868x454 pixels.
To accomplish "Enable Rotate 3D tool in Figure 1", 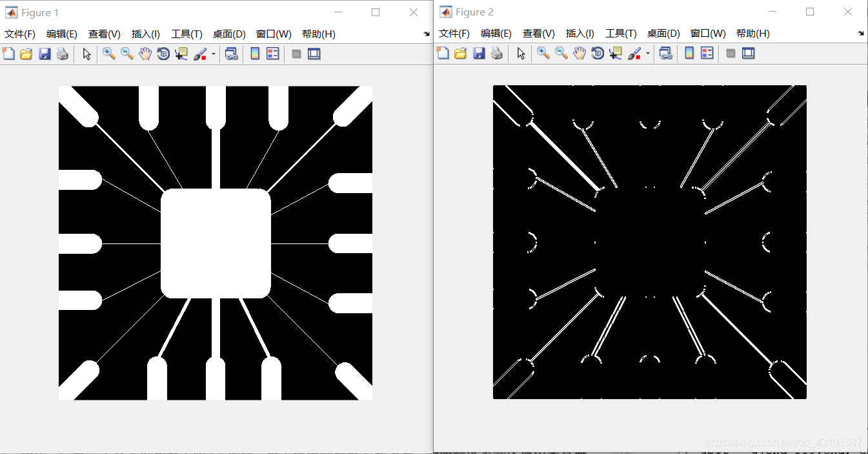I will click(163, 54).
